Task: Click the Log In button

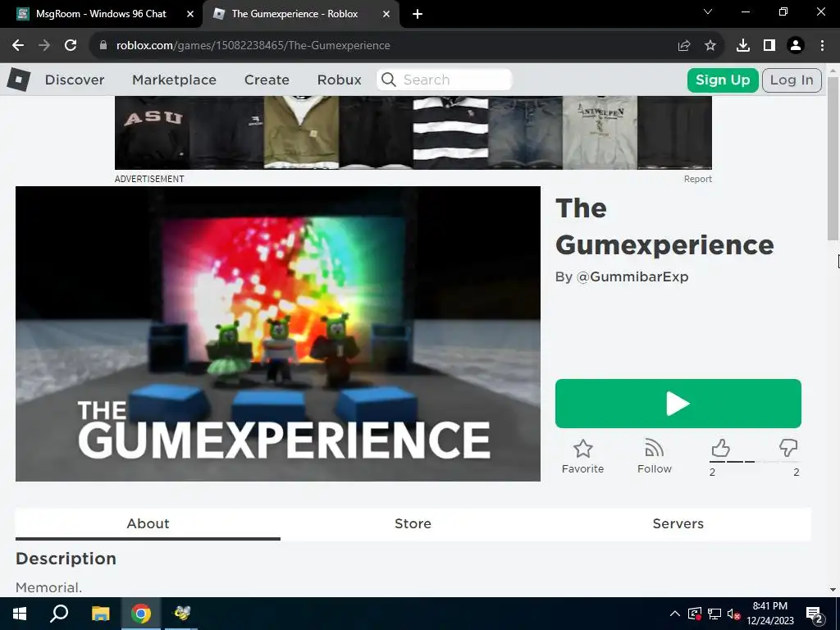Action: [x=792, y=80]
